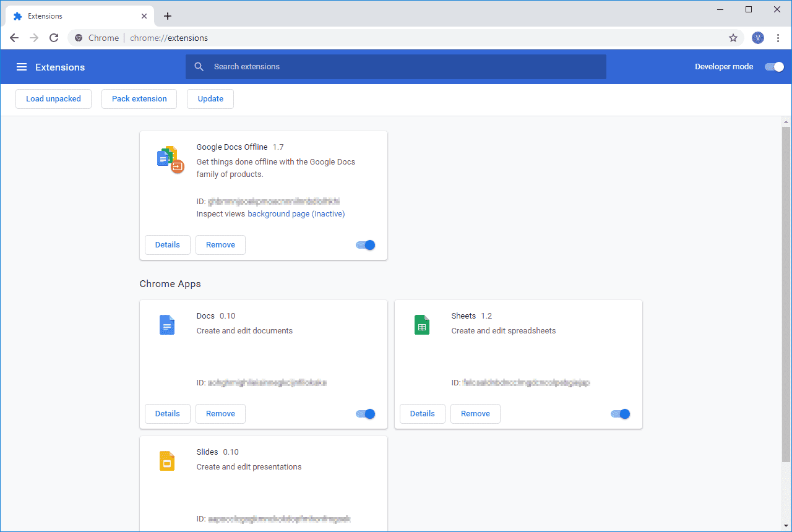
Task: Click the Docs app icon
Action: point(167,325)
